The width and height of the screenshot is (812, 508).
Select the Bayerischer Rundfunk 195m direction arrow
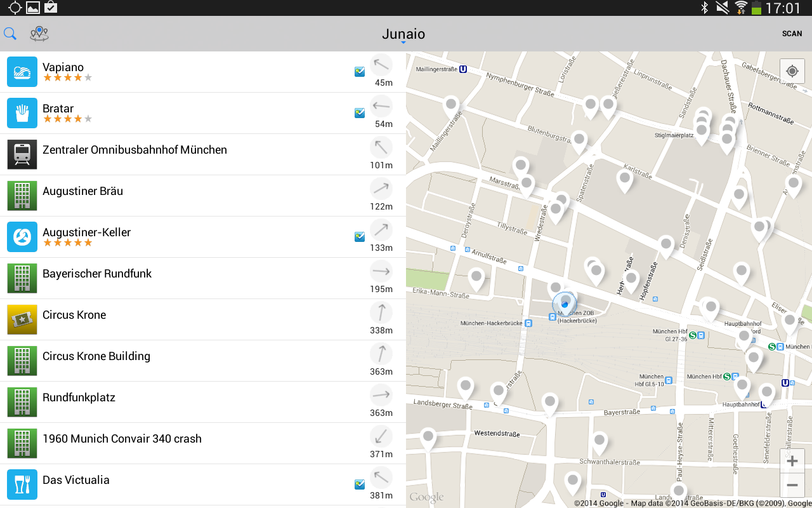click(x=381, y=271)
